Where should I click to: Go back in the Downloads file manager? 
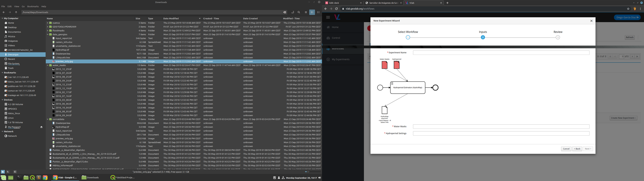pyautogui.click(x=4, y=12)
